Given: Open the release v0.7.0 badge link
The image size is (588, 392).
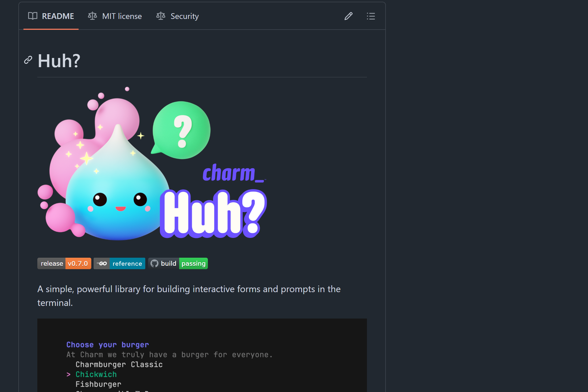Looking at the screenshot, I should click(x=64, y=263).
